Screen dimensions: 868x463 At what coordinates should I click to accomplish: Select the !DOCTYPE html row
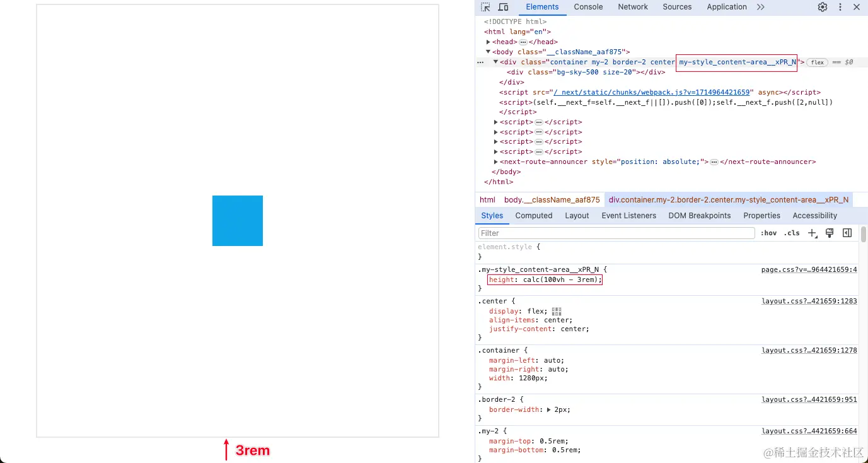[x=515, y=22]
